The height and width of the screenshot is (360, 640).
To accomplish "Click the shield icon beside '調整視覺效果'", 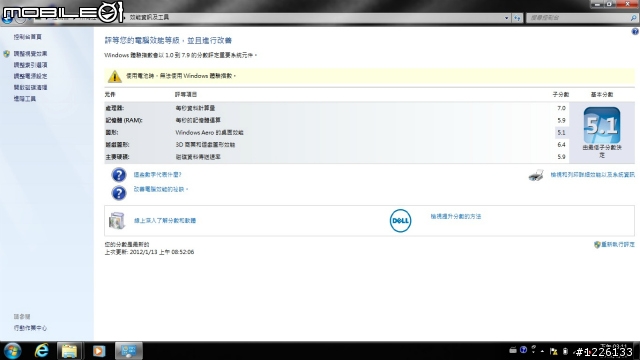I will tap(7, 54).
